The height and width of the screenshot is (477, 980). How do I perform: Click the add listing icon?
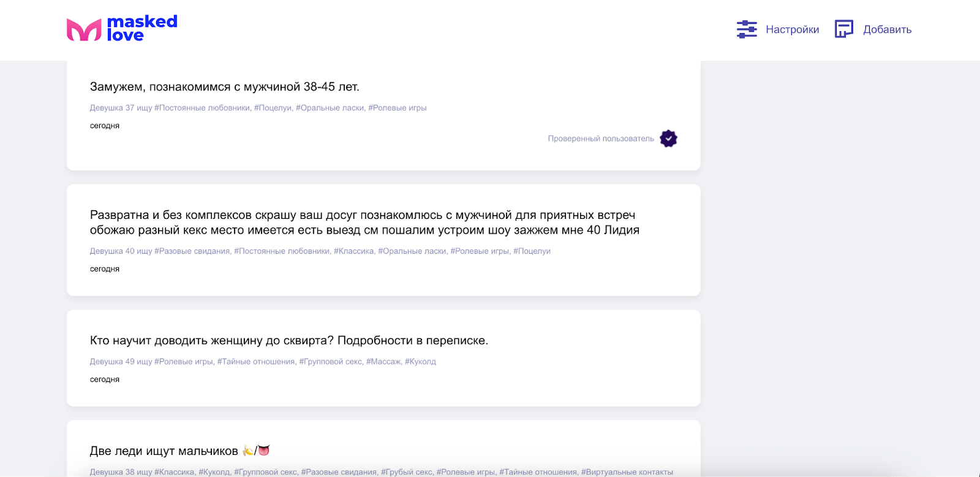click(843, 29)
